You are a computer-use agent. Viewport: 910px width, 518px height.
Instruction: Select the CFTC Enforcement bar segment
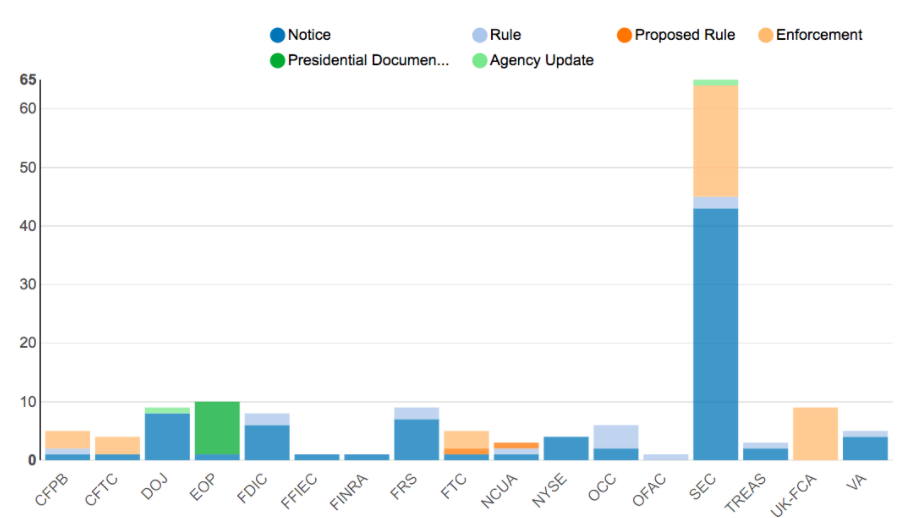point(117,445)
